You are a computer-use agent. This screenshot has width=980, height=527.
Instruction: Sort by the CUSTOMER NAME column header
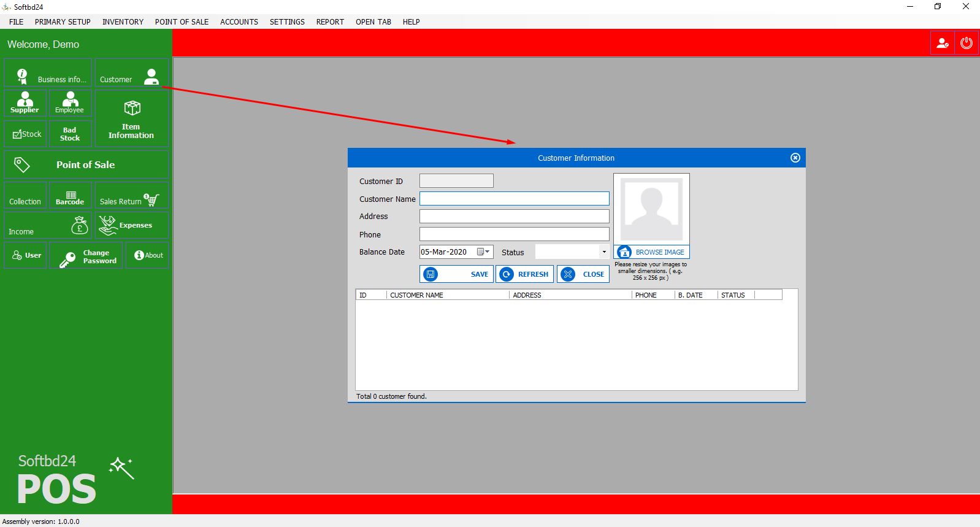tap(448, 295)
